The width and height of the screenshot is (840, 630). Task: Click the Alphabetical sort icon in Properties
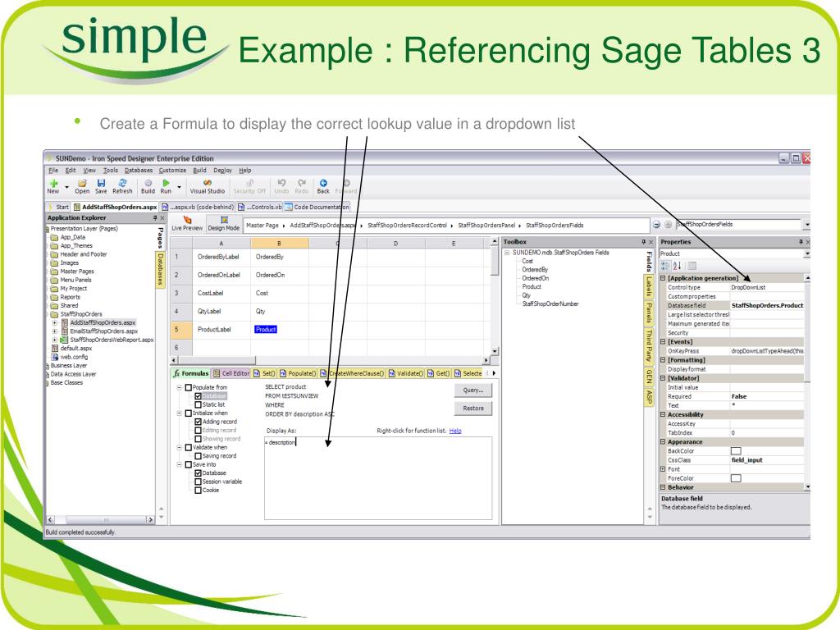point(677,266)
